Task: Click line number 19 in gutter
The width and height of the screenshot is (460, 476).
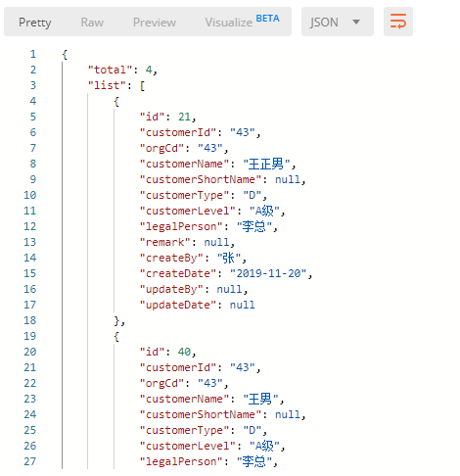Action: (x=29, y=336)
